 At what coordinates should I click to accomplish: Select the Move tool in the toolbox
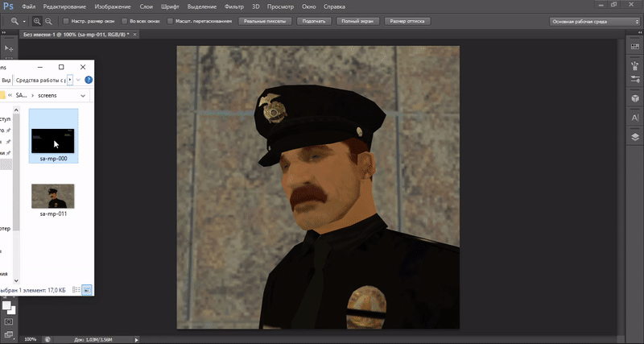[9, 48]
